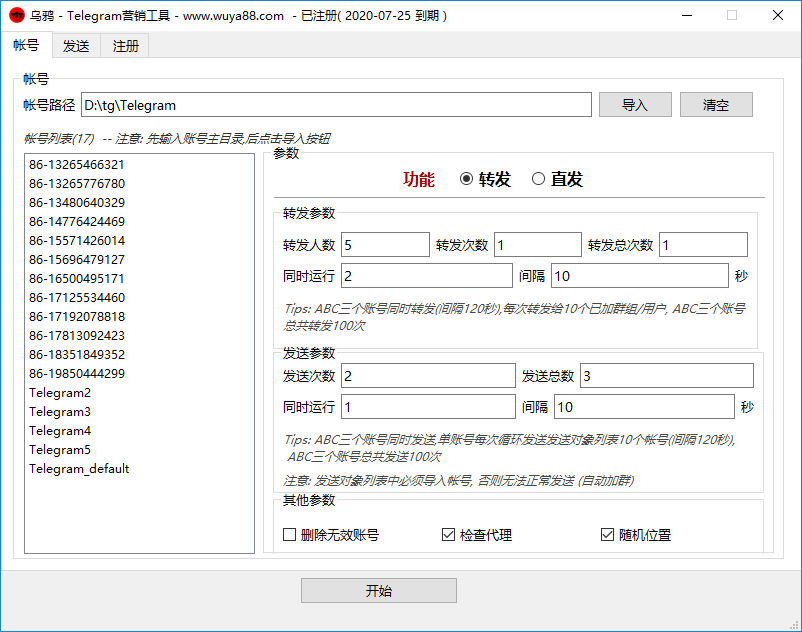Open the 发送 tab
Viewport: 802px width, 632px height.
pyautogui.click(x=76, y=46)
